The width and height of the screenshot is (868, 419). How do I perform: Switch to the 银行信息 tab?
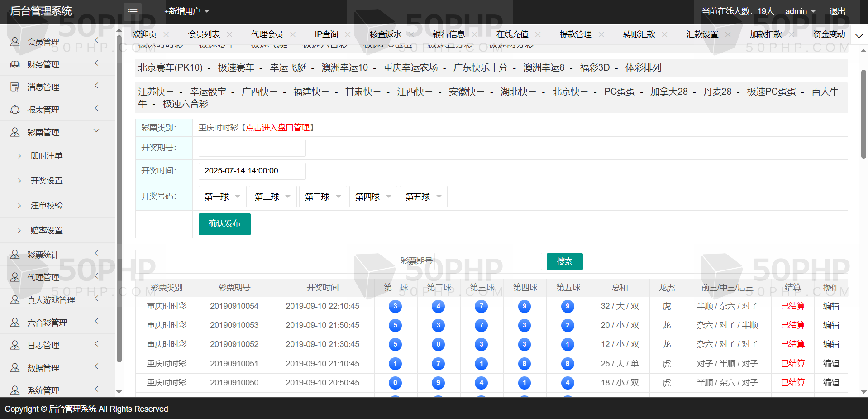pyautogui.click(x=448, y=34)
